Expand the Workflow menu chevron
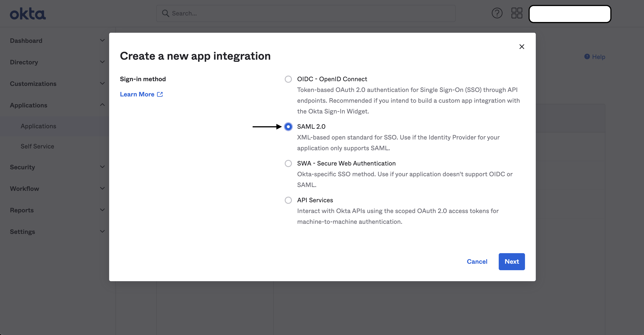The height and width of the screenshot is (335, 644). 102,188
